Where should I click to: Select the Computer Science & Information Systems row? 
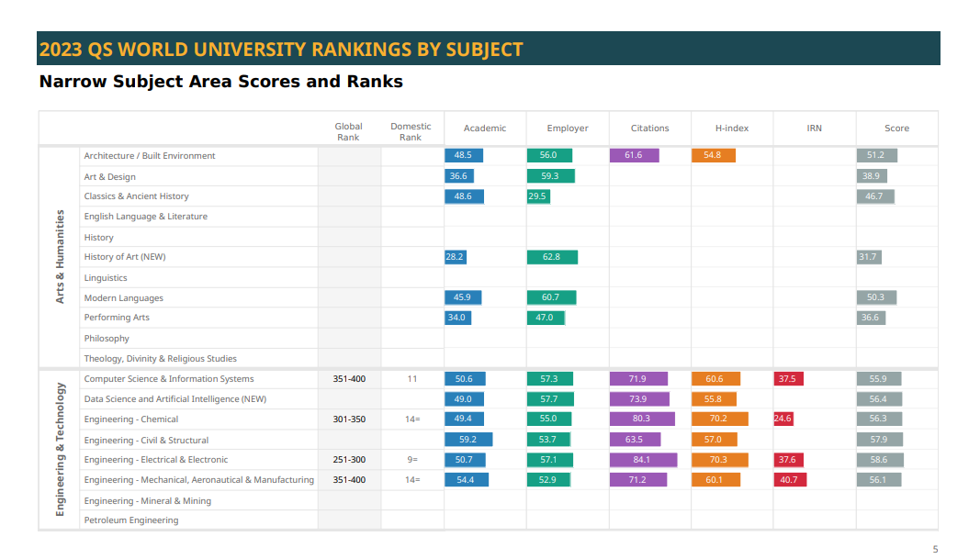pyautogui.click(x=169, y=379)
